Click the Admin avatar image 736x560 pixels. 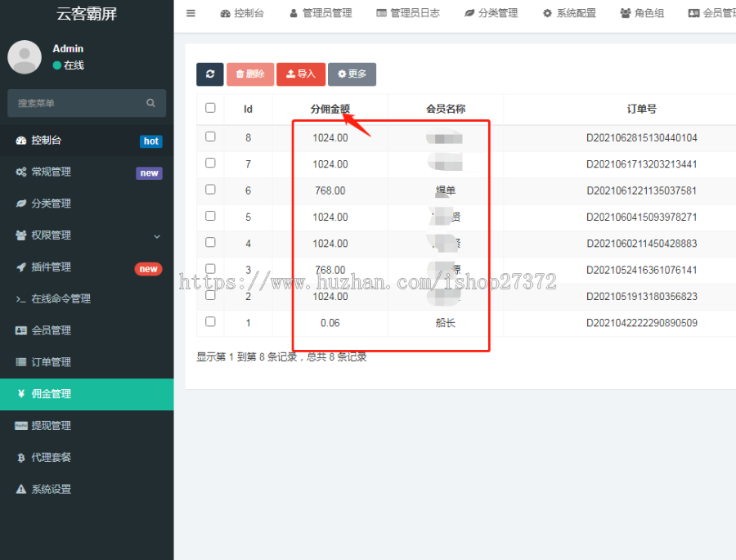coord(25,56)
